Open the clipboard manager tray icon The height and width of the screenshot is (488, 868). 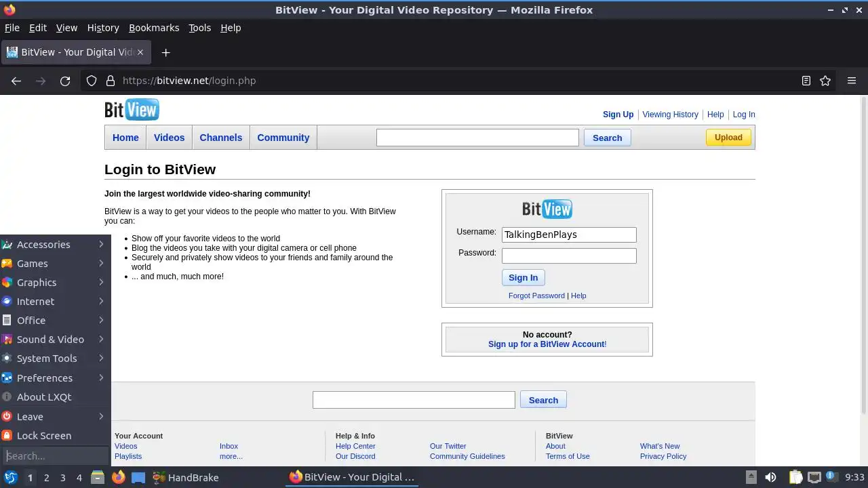coord(795,478)
